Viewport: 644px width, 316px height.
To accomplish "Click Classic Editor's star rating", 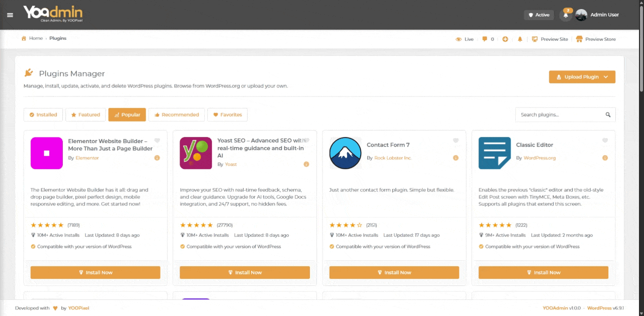I will tap(496, 225).
